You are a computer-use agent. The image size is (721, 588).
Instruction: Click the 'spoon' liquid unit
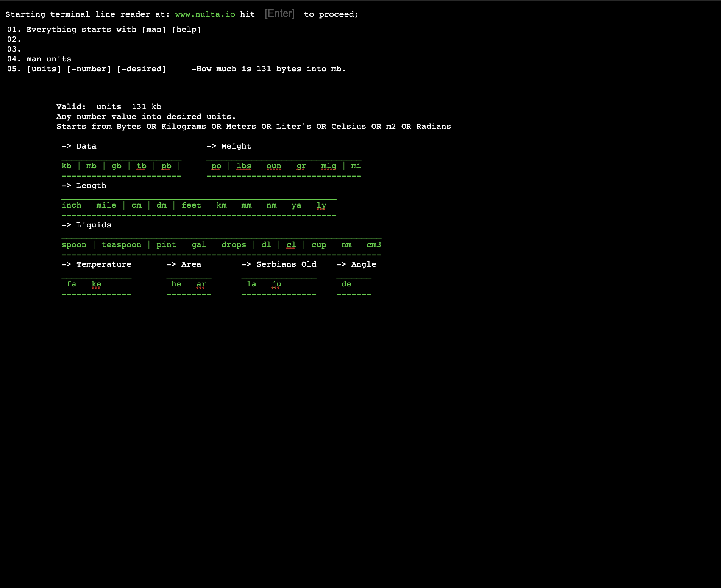(x=74, y=245)
